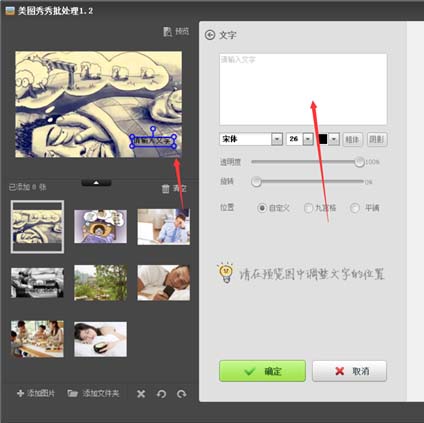
Task: Click the back arrow next to 文字
Action: pos(210,35)
